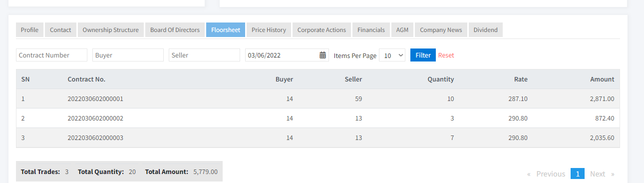
Task: Open the Board Of Directors tab
Action: 175,30
